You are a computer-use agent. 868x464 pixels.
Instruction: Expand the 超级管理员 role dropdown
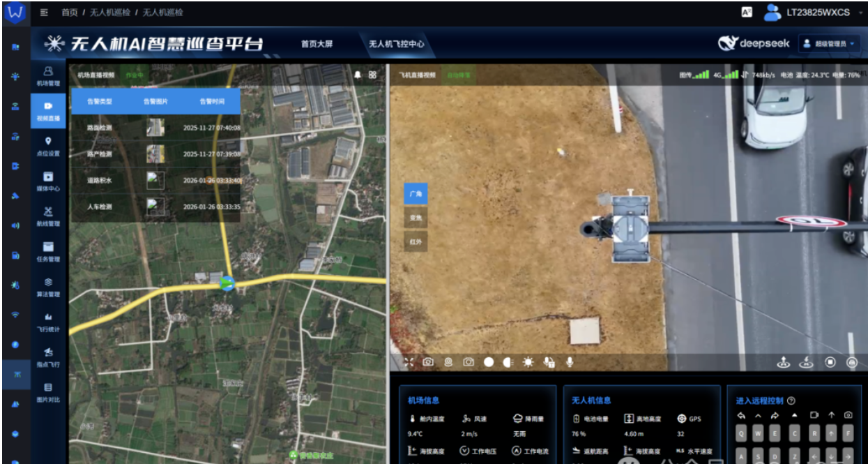coord(829,43)
